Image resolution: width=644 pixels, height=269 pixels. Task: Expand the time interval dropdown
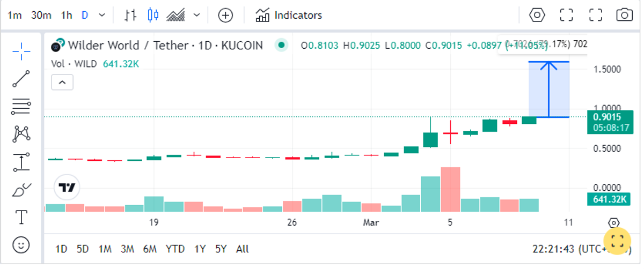103,16
